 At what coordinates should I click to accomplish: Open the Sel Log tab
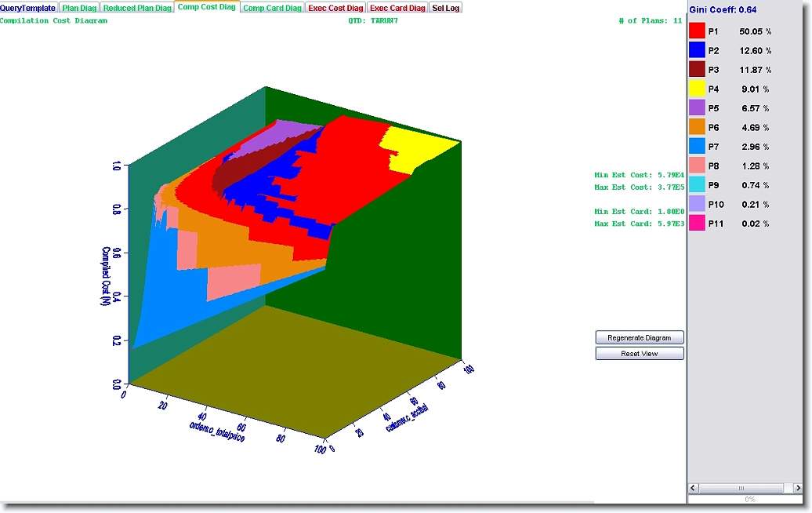[446, 8]
